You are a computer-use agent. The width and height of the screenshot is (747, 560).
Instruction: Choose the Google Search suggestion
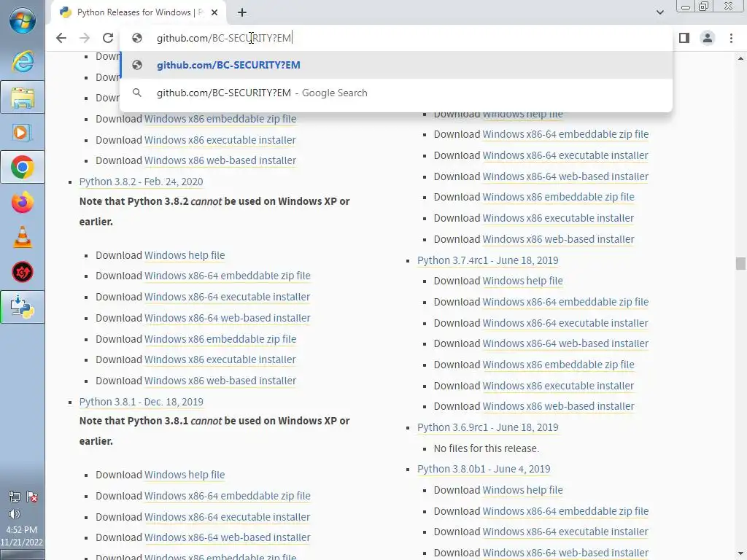(396, 93)
